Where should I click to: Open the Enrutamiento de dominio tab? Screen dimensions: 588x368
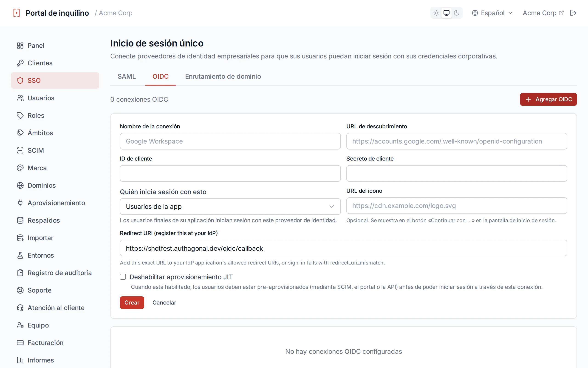tap(223, 76)
